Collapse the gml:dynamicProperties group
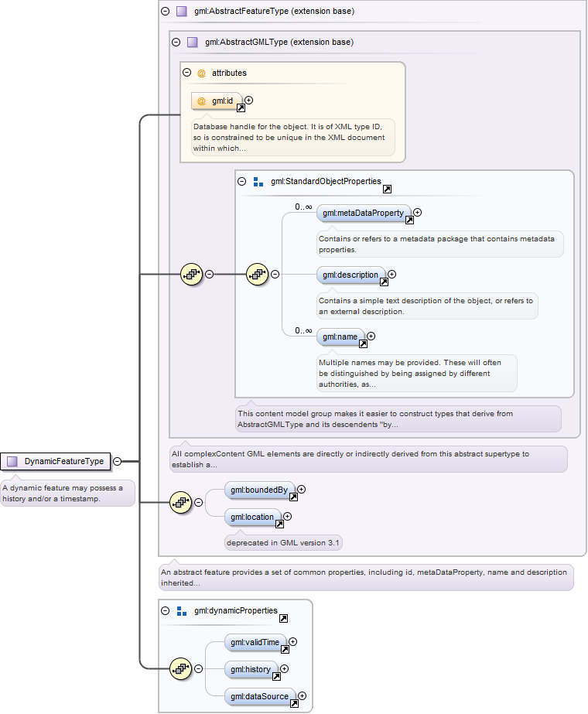Image resolution: width=588 pixels, height=714 pixels. click(x=166, y=610)
